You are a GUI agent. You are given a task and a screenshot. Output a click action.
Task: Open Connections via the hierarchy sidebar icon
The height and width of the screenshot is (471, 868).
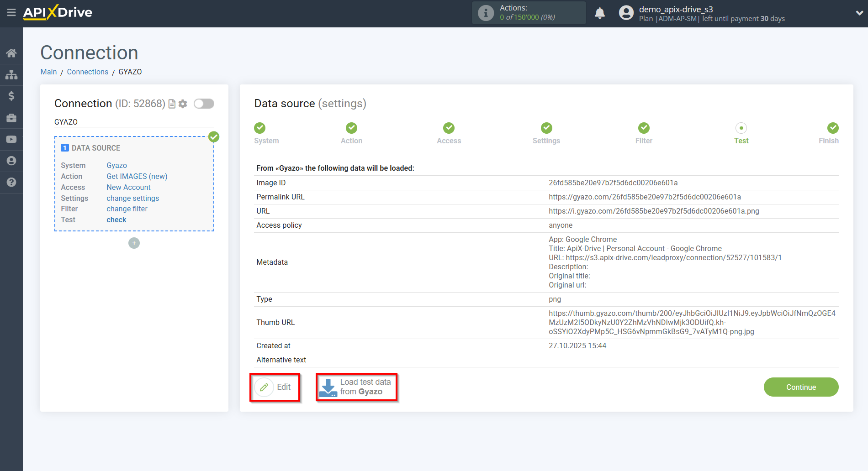(11, 74)
